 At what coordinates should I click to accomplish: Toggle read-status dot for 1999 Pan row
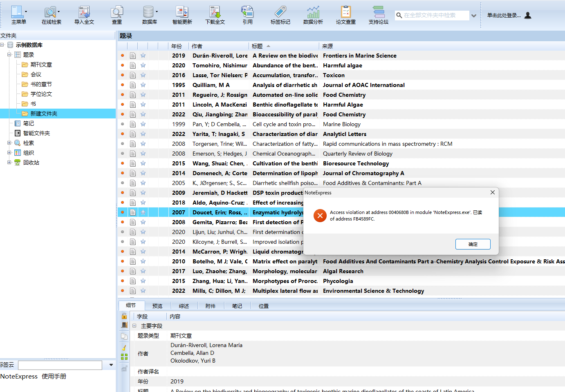click(x=122, y=124)
